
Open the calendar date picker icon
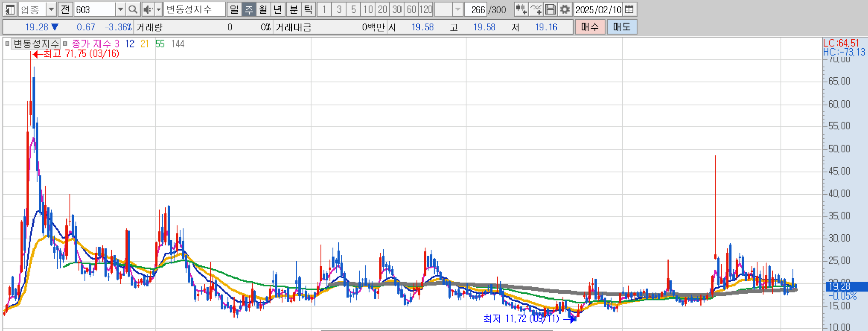pos(629,9)
